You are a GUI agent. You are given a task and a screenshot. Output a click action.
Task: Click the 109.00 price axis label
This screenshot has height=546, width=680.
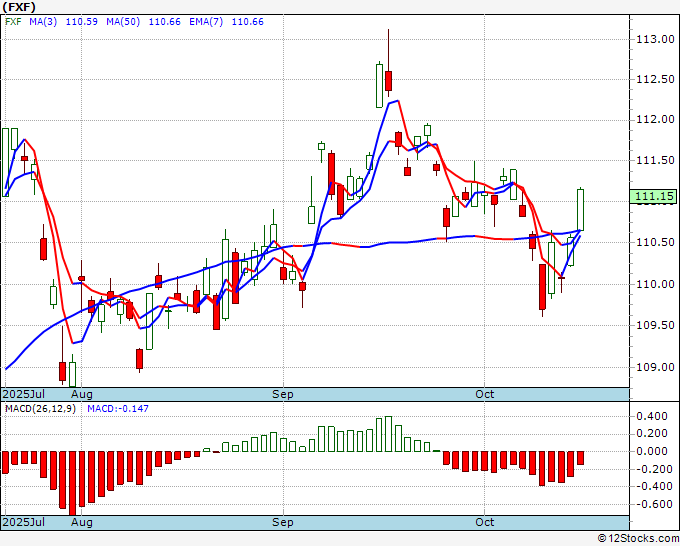pyautogui.click(x=653, y=366)
